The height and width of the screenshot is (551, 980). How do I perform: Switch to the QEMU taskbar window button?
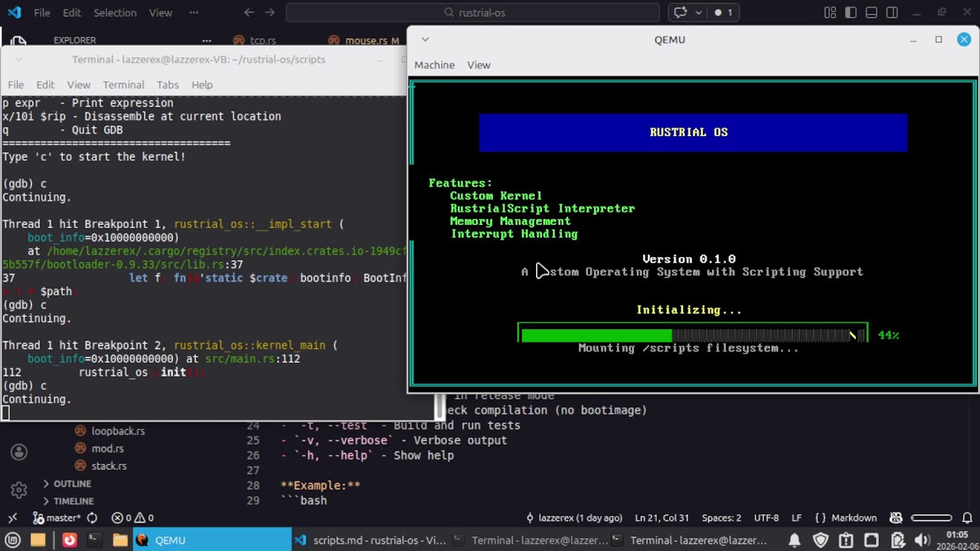(x=212, y=540)
